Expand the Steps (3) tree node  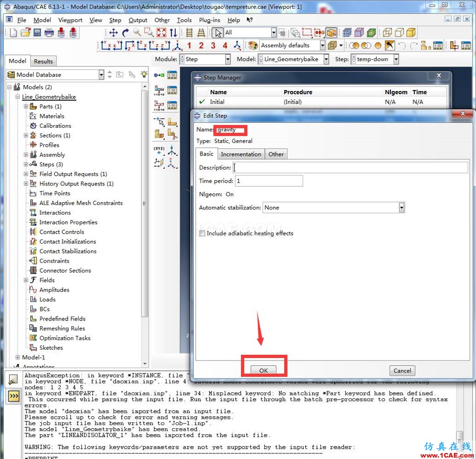coord(26,164)
